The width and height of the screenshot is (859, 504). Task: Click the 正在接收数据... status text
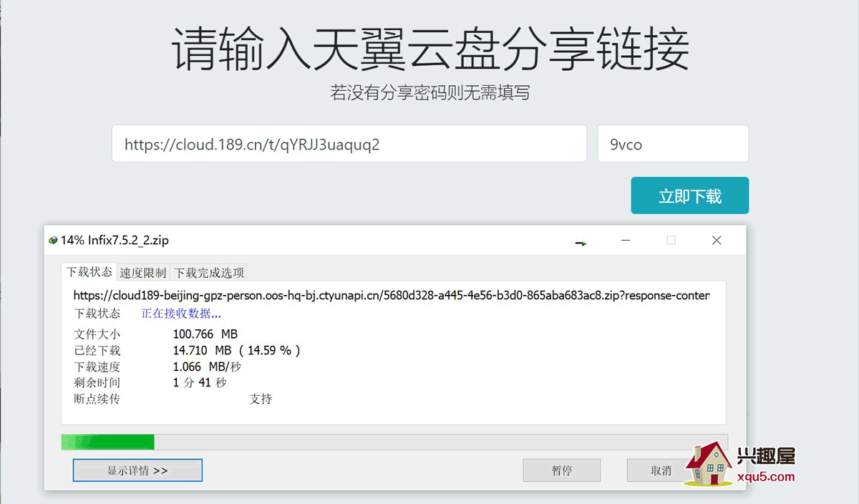coord(181,314)
